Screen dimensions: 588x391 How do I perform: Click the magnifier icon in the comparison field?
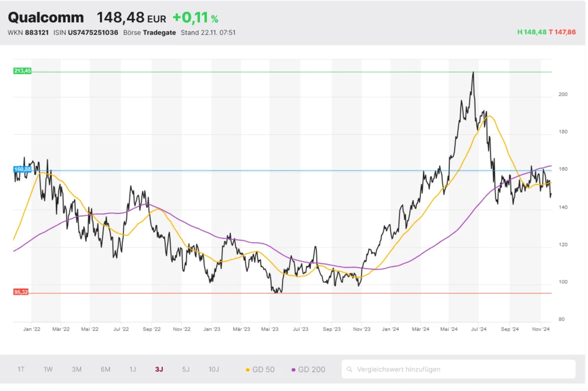pos(350,369)
